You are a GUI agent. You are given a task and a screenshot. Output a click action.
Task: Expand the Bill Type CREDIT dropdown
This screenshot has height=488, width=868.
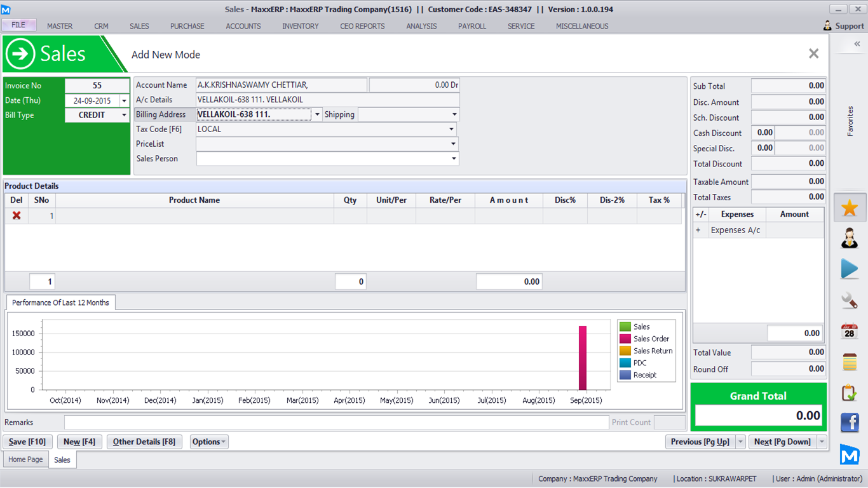coord(123,116)
